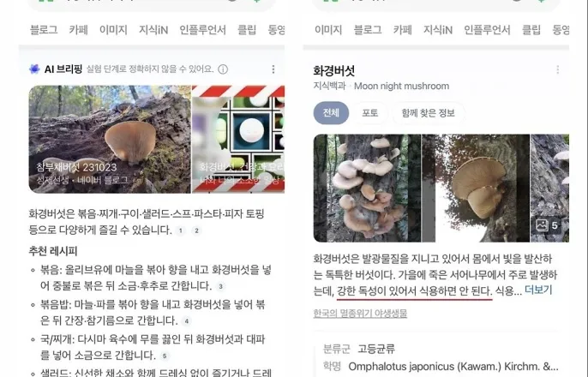
Task: Click the AI 브리핑 info circle icon
Action: click(x=223, y=69)
